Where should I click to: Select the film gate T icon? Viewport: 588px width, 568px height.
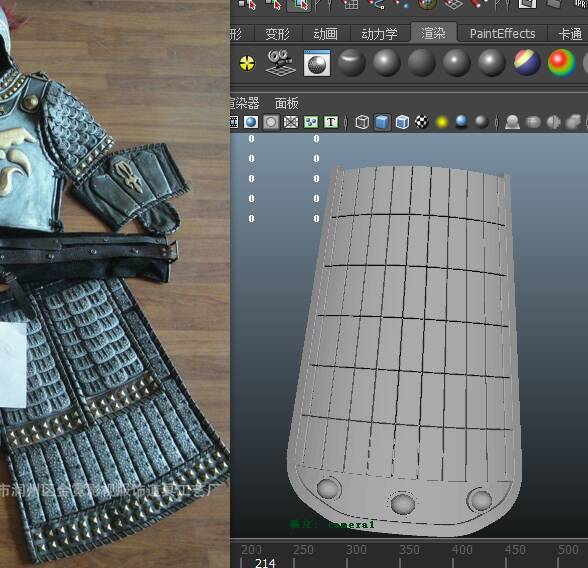coord(331,122)
